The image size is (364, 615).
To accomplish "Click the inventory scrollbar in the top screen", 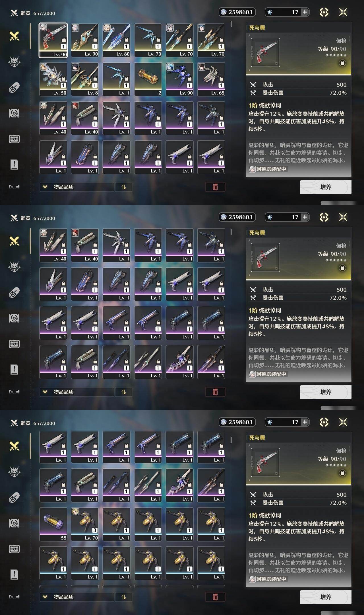I will [231, 24].
